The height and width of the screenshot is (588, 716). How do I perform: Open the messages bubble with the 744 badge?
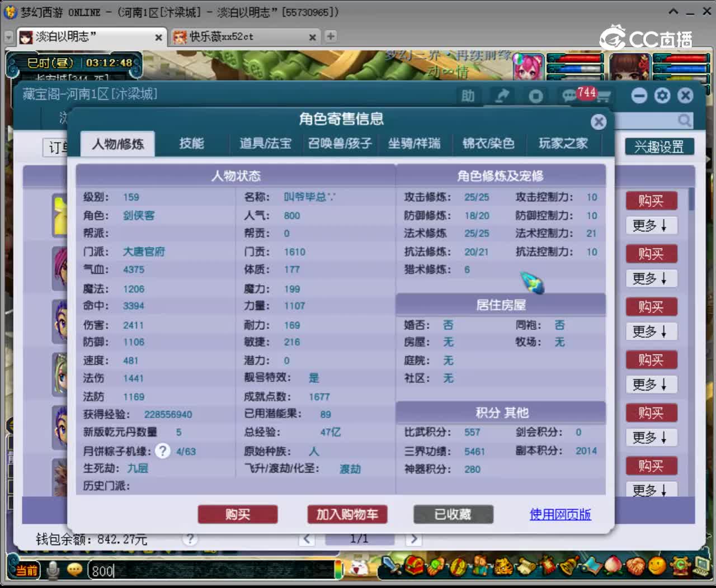click(571, 96)
